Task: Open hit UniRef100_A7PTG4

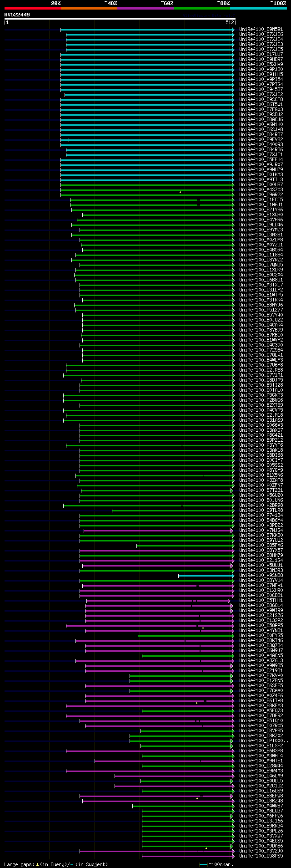Action: (261, 84)
